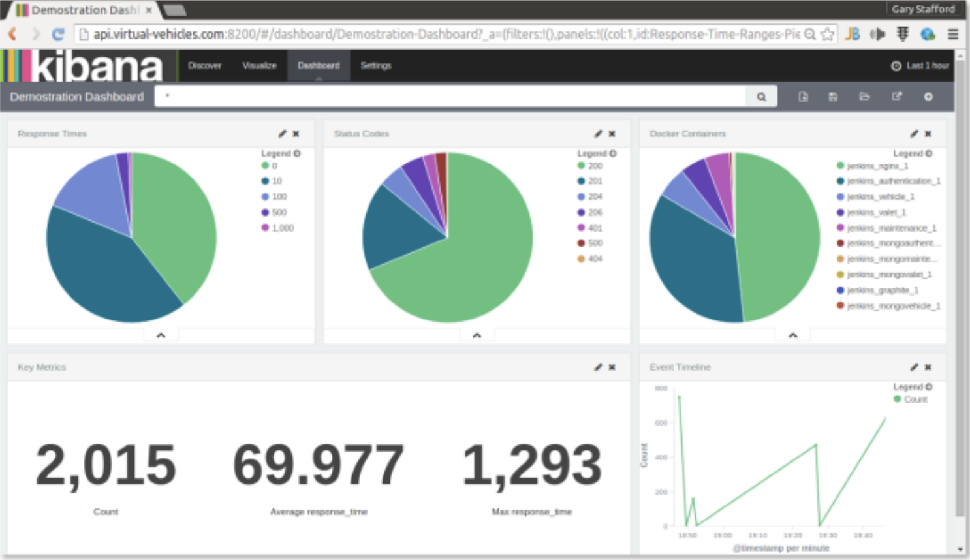Expand Status Codes panel spy chevron

[477, 335]
